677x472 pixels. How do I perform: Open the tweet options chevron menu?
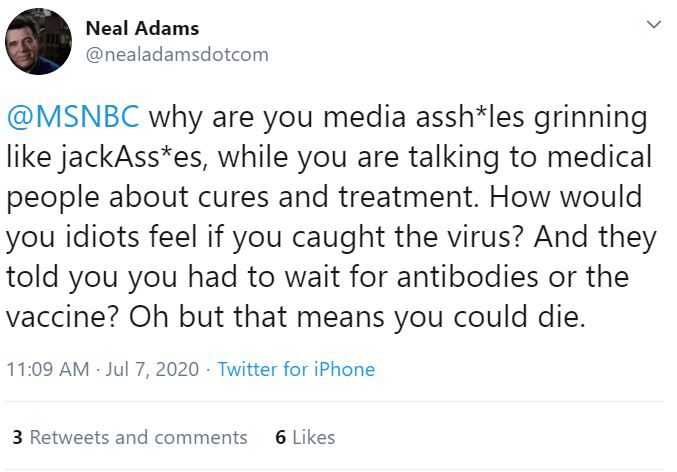pos(654,23)
